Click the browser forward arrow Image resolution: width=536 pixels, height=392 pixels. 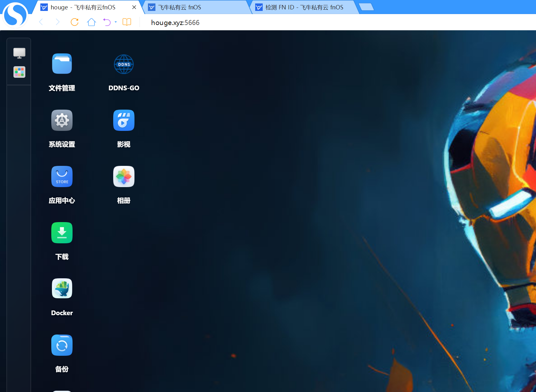point(58,22)
